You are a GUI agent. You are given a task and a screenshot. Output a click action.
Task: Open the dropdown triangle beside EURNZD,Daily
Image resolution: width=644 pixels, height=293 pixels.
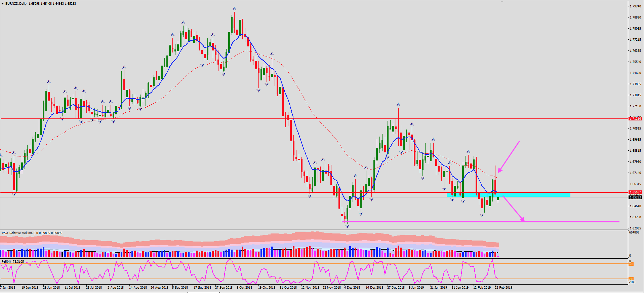pos(3,3)
